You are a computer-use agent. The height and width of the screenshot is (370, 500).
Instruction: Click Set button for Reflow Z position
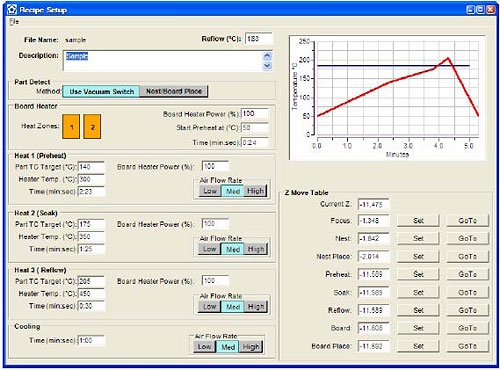[418, 310]
